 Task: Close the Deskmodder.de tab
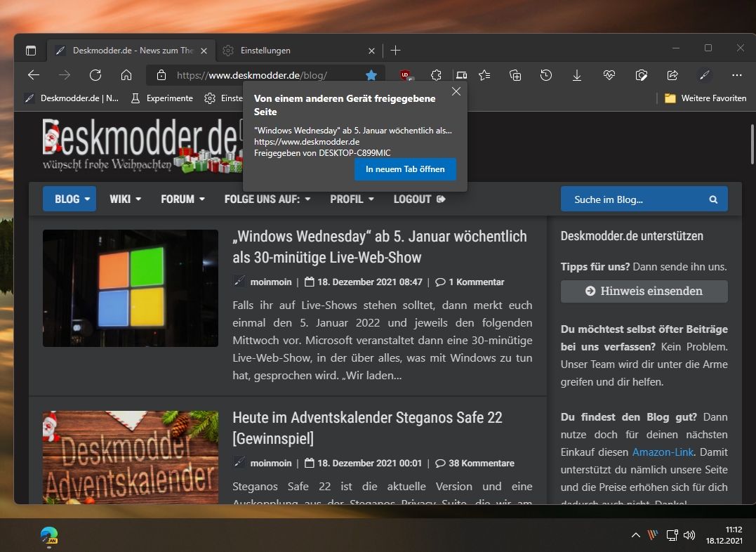(x=204, y=51)
